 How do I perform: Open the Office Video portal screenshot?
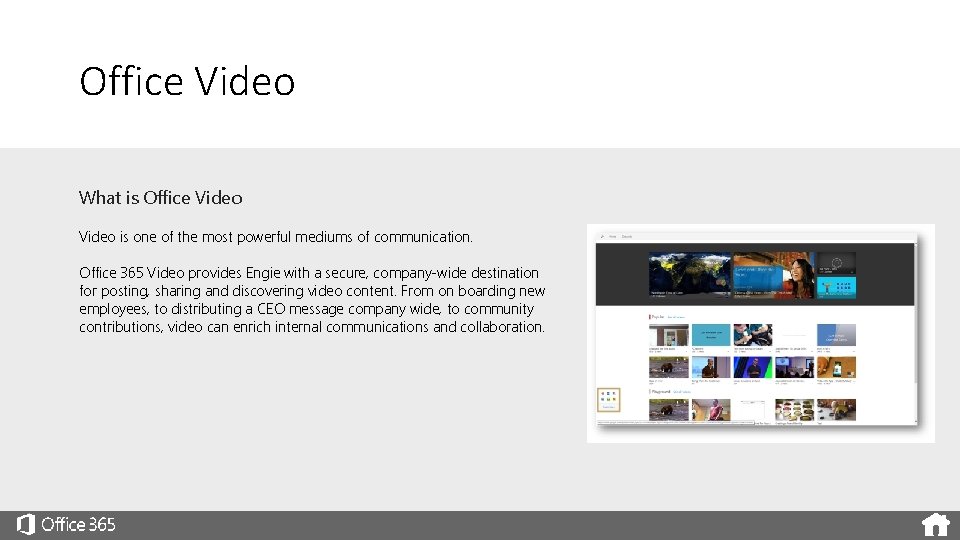pyautogui.click(x=760, y=333)
